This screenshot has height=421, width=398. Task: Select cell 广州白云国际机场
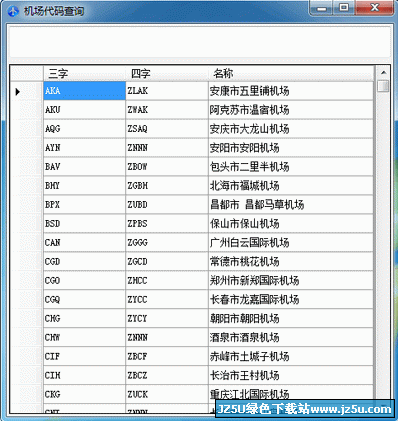(x=291, y=243)
